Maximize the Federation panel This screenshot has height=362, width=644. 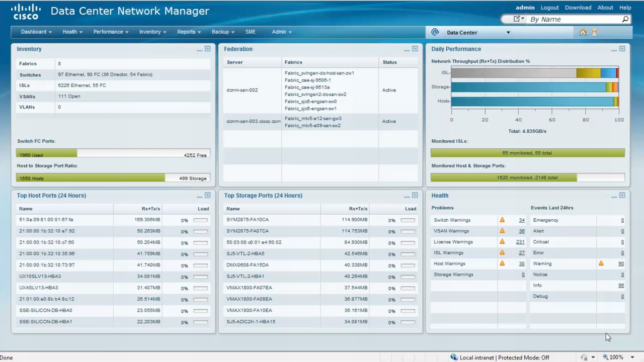(x=415, y=49)
